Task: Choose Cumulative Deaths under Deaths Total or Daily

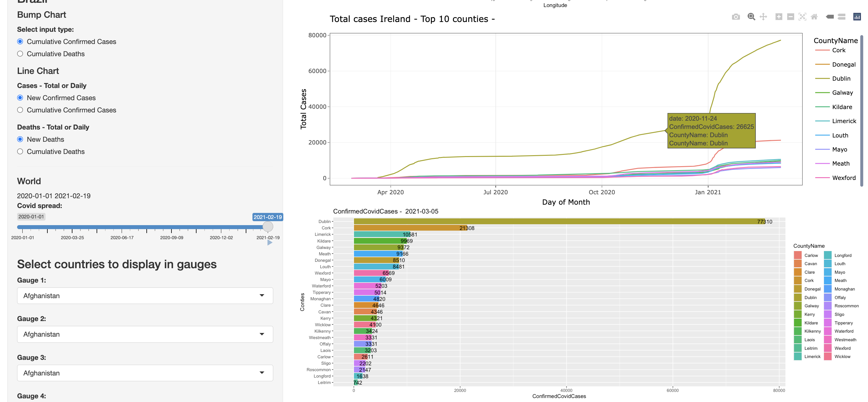Action: (x=20, y=152)
